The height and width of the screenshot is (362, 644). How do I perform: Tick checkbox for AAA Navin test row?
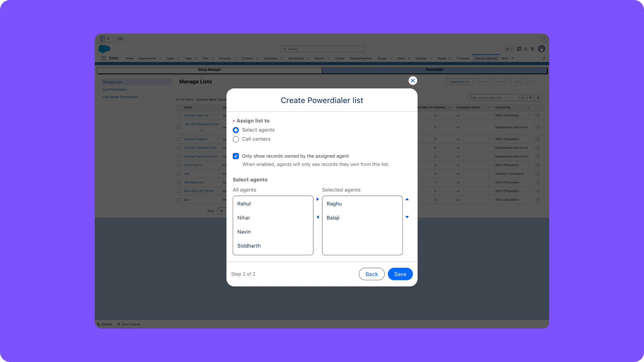point(179,182)
